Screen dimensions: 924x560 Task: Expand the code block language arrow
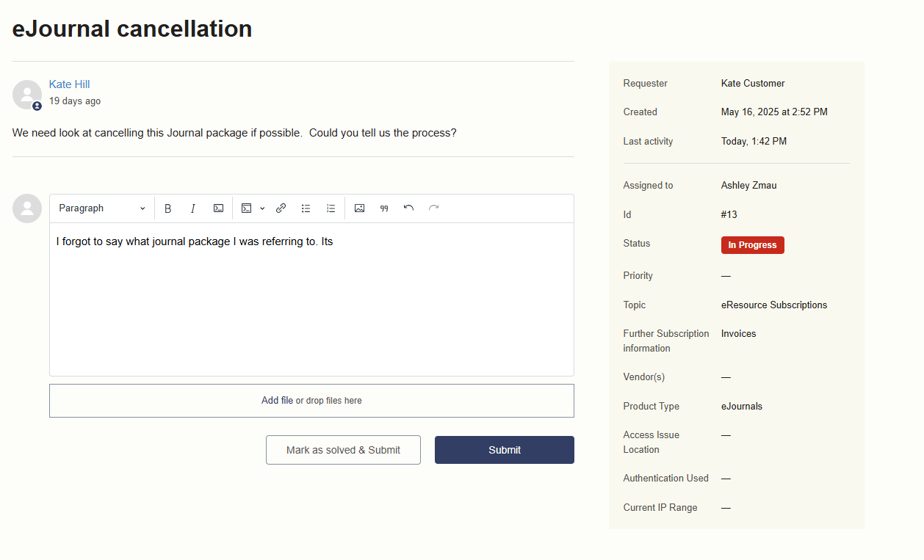[x=262, y=208]
